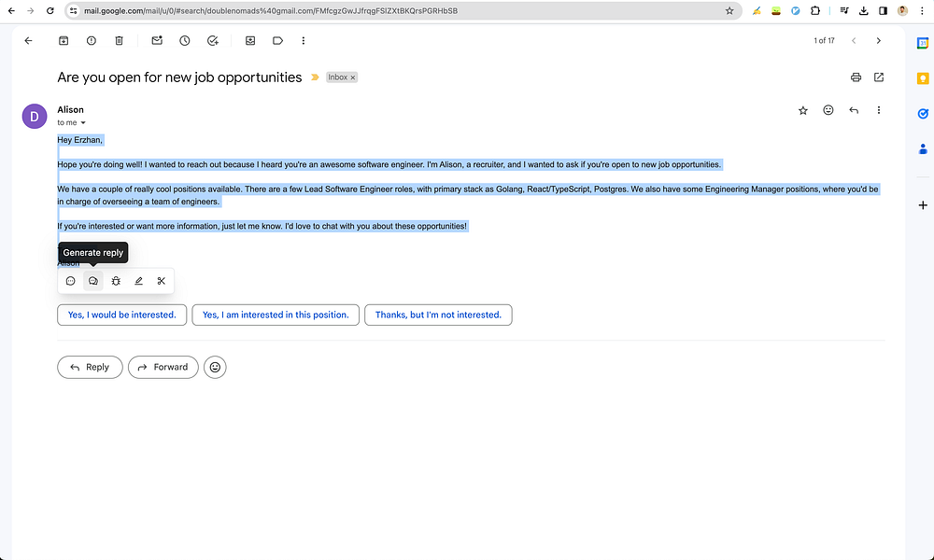This screenshot has height=560, width=934.
Task: Click browser back button
Action: (11, 10)
